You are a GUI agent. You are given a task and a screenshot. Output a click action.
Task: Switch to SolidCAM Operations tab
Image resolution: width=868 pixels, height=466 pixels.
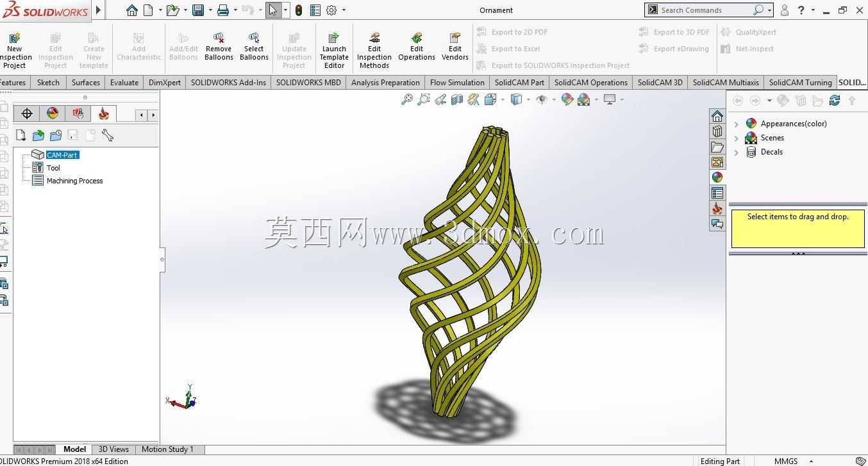point(591,82)
